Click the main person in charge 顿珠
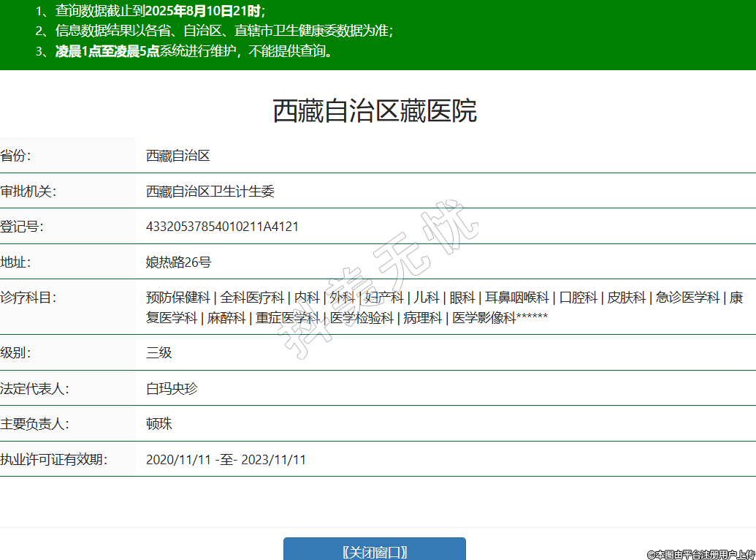Screen dimensions: 756x560 159,424
